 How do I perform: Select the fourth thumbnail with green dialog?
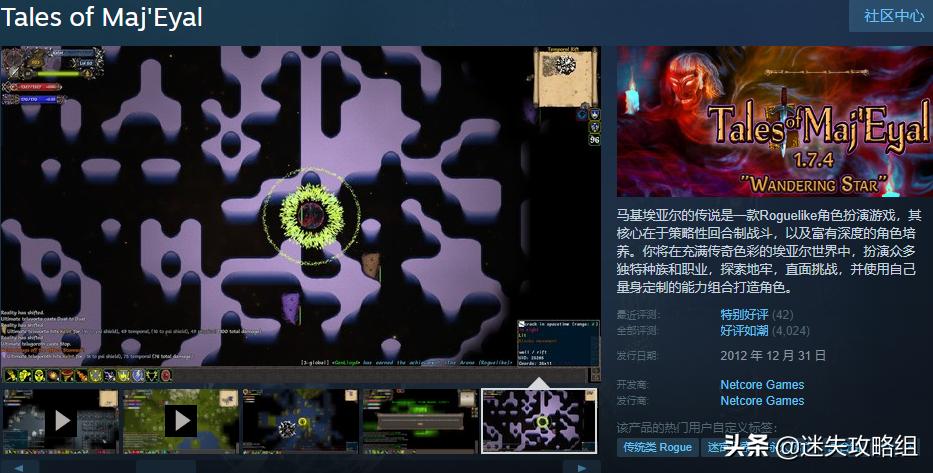point(421,421)
